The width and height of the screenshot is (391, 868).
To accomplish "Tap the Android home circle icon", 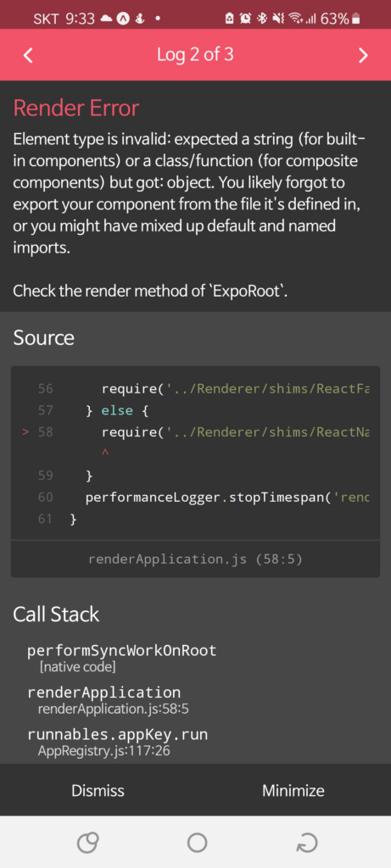I will click(x=197, y=843).
